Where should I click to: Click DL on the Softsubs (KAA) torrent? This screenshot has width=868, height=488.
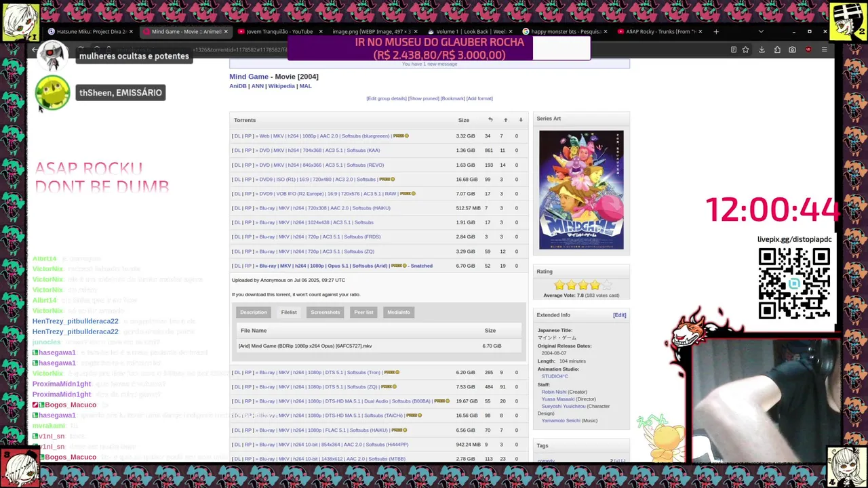pos(237,150)
